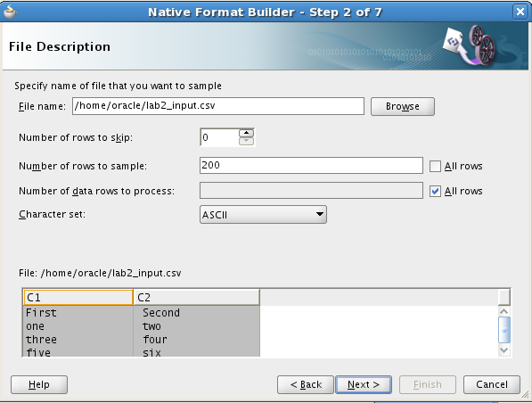This screenshot has width=532, height=403.
Task: Increment the rows to skip spinner
Action: pyautogui.click(x=246, y=133)
